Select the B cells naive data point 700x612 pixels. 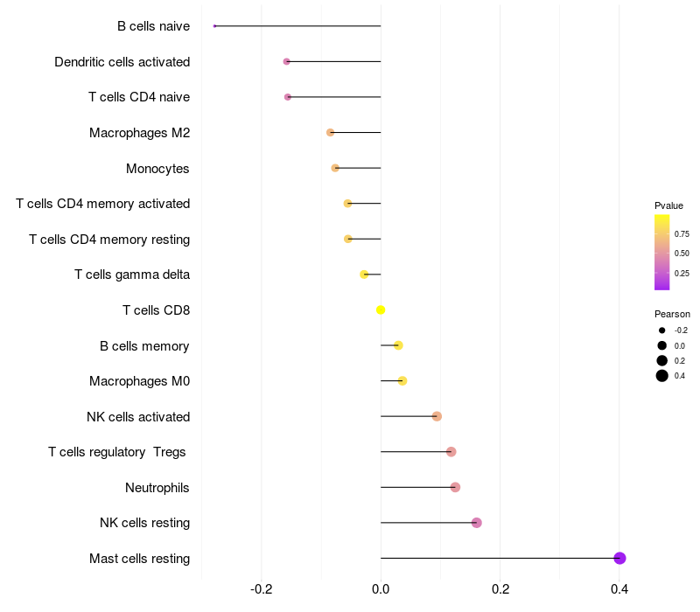(x=214, y=26)
